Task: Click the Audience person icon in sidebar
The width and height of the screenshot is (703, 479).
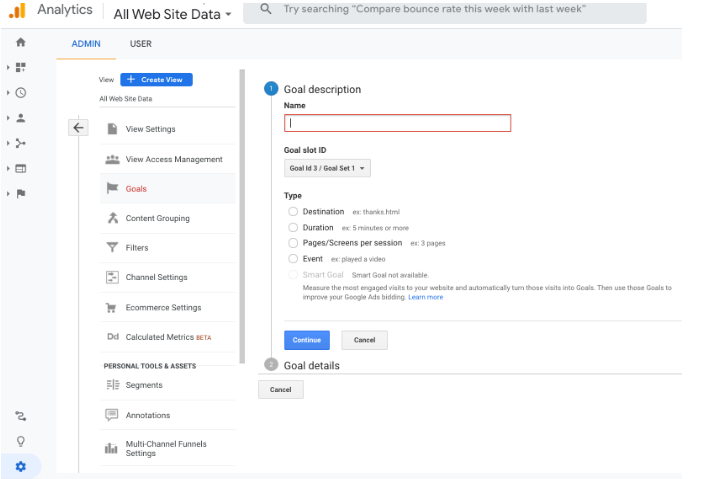Action: pos(21,118)
